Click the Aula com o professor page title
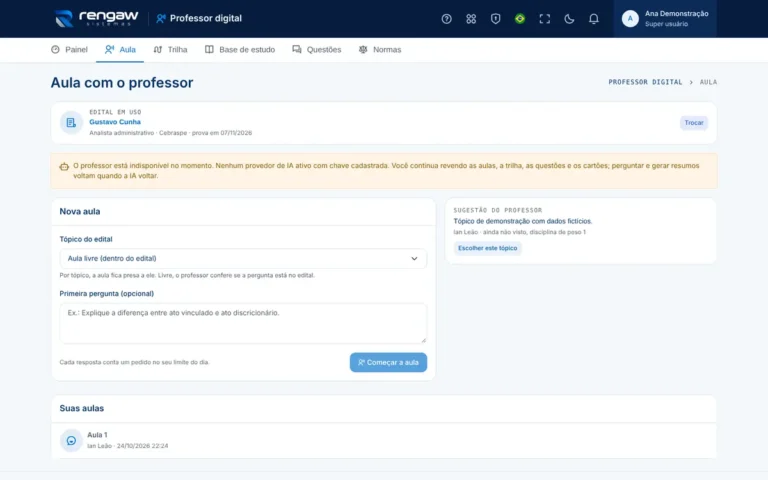Viewport: 768px width, 480px height. [x=122, y=83]
